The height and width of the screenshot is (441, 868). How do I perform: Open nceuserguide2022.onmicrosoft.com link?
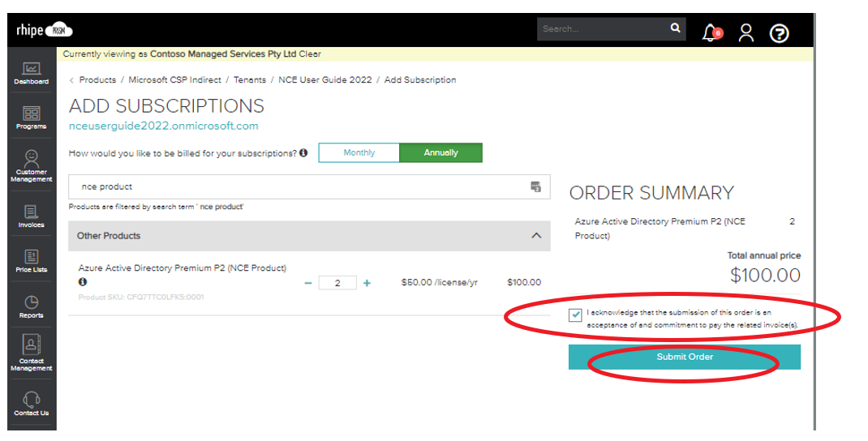point(163,126)
